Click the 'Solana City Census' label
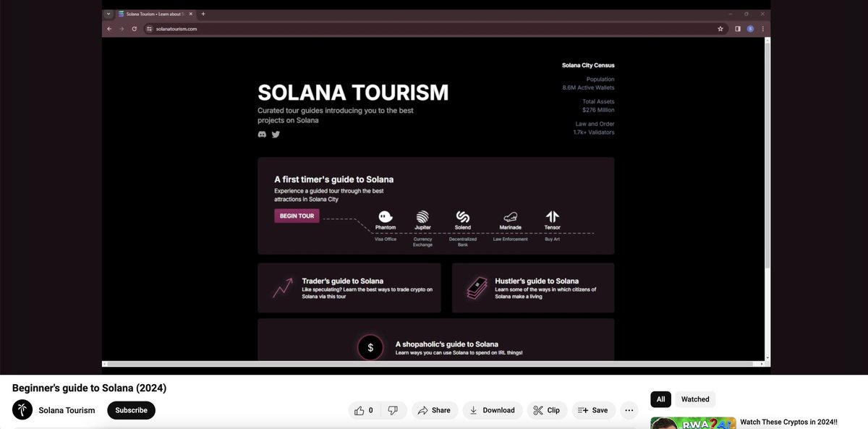Image resolution: width=868 pixels, height=429 pixels. pos(588,65)
